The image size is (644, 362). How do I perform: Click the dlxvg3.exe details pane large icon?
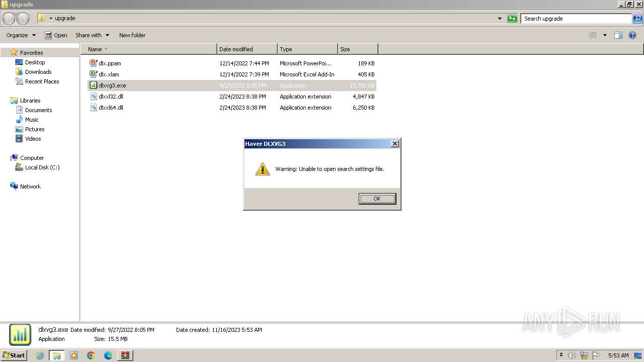(20, 335)
